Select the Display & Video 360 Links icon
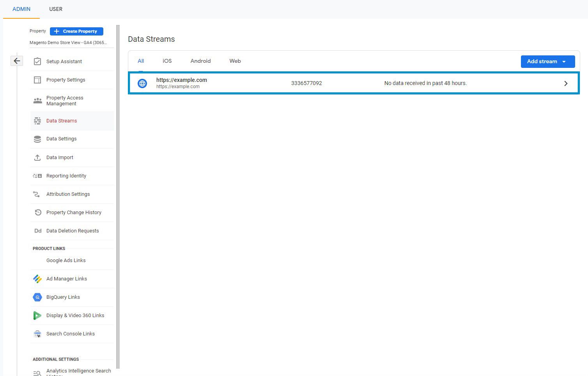The image size is (588, 376). click(37, 315)
